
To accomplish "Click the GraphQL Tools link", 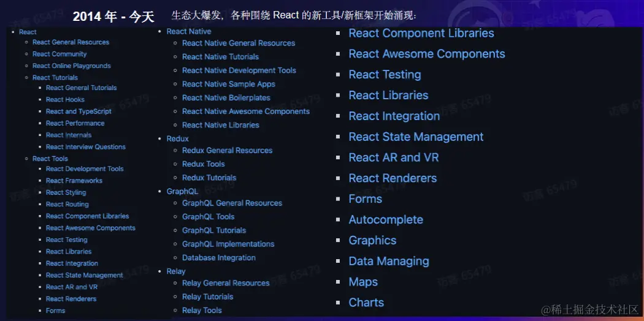I will click(209, 217).
